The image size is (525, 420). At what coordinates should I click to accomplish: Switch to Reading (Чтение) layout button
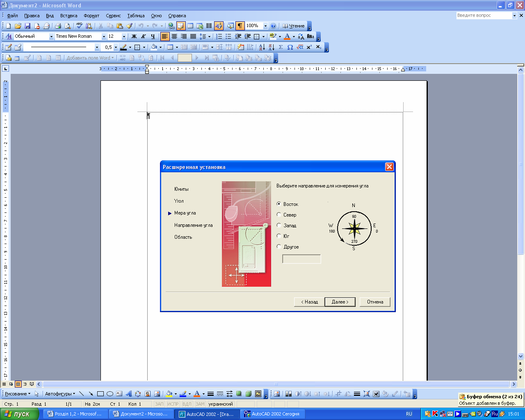(294, 26)
